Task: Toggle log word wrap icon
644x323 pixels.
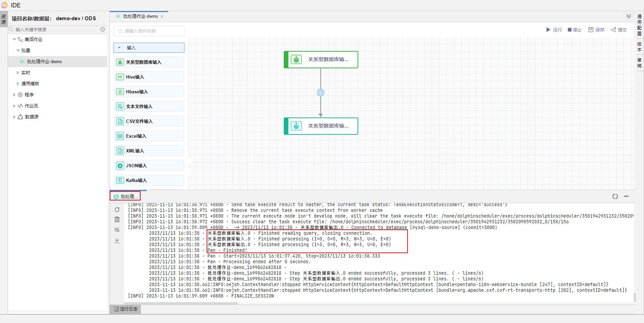Action: (x=117, y=230)
